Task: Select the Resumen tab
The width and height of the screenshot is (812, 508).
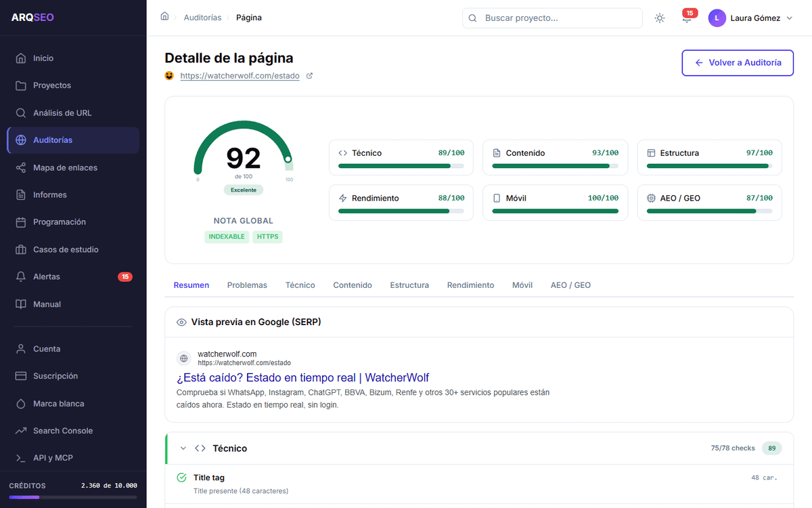Action: (x=191, y=285)
